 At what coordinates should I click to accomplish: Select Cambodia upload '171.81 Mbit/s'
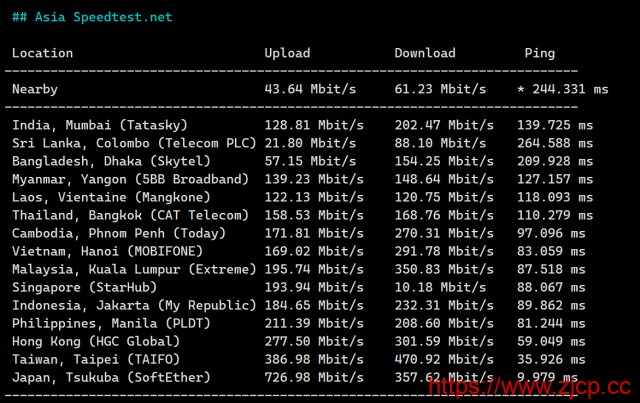(314, 233)
